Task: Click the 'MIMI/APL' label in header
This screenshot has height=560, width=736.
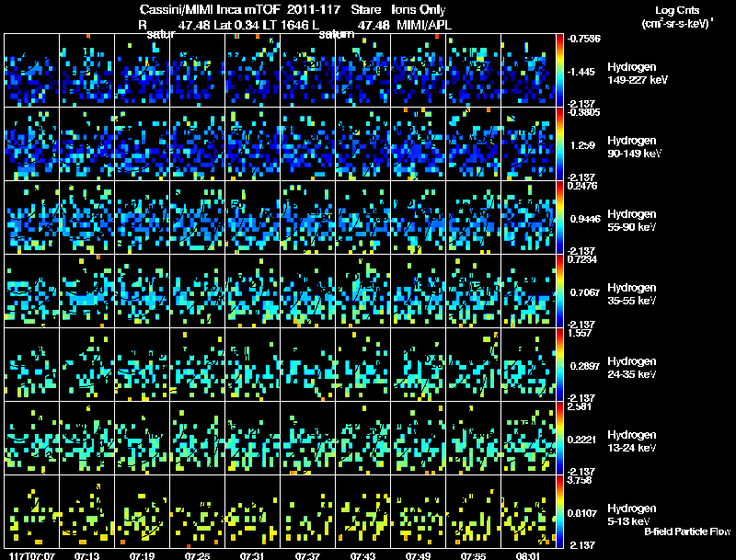Action: pyautogui.click(x=424, y=25)
